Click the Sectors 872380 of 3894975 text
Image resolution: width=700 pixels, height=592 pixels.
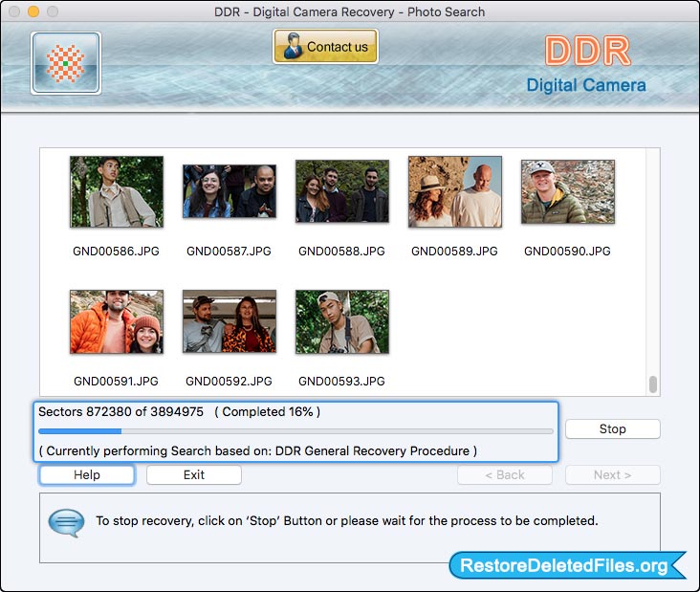120,411
